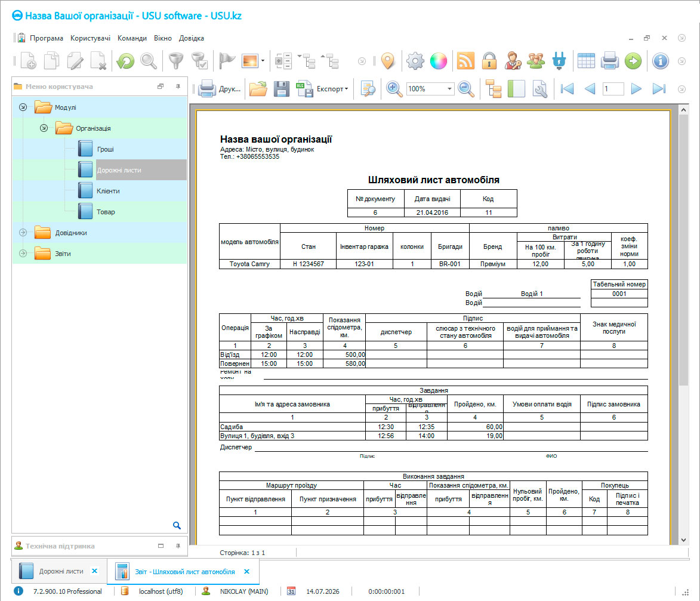The image size is (700, 601).
Task: Click the page settings wrench icon
Action: tap(539, 89)
